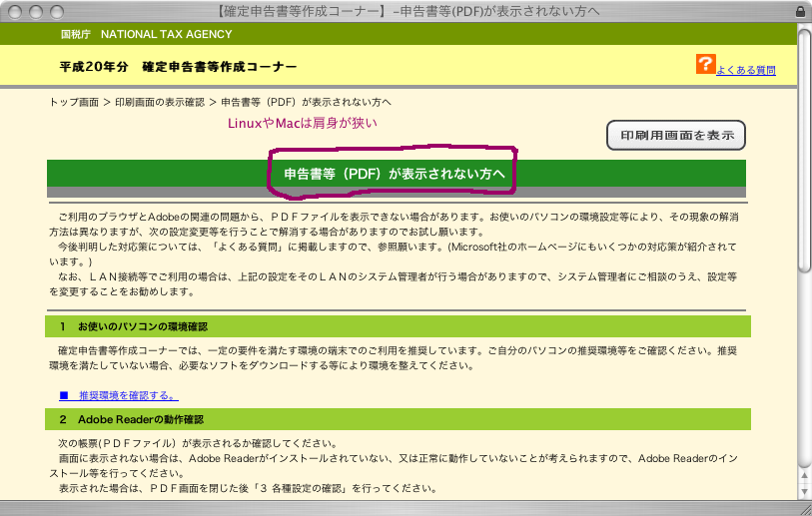Close the window with the leftmost title bar button

(x=14, y=10)
